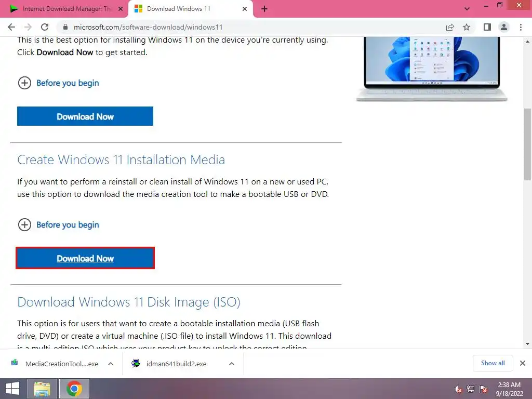Click the browser forward arrow
The width and height of the screenshot is (532, 399).
point(28,27)
